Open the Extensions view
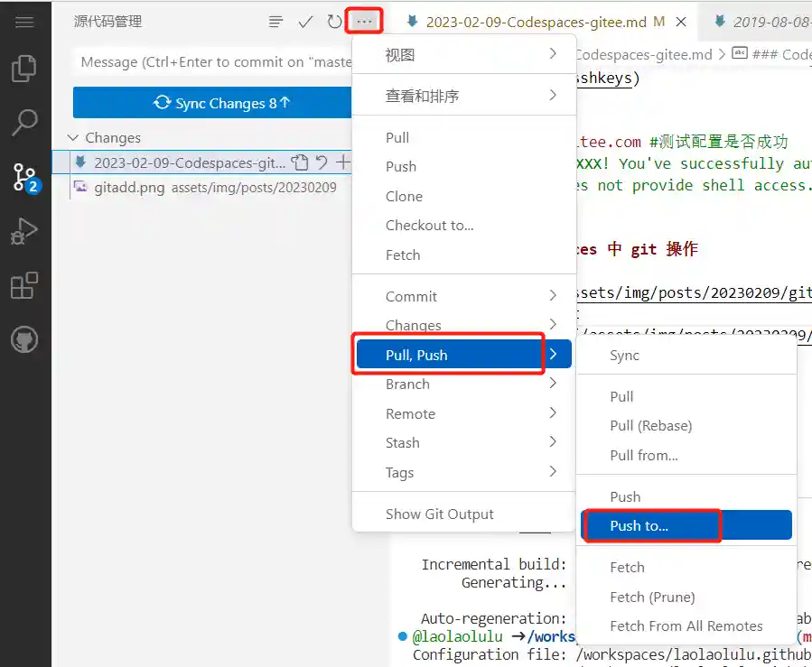This screenshot has height=667, width=812. pos(24,286)
